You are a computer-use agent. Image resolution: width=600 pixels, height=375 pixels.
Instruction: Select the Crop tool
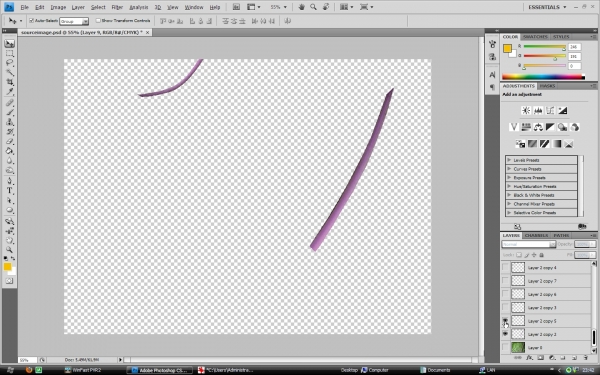(x=10, y=82)
